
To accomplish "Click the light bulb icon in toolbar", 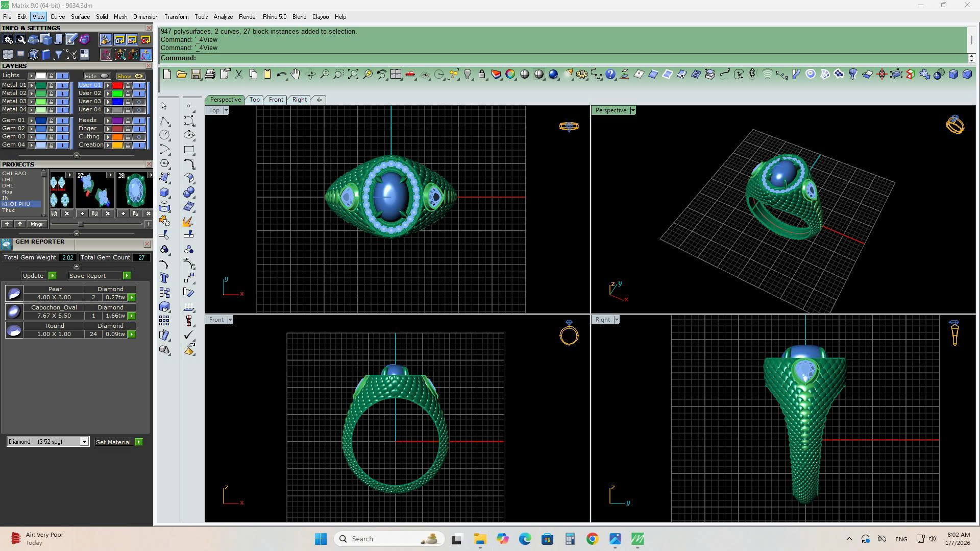I will click(468, 75).
